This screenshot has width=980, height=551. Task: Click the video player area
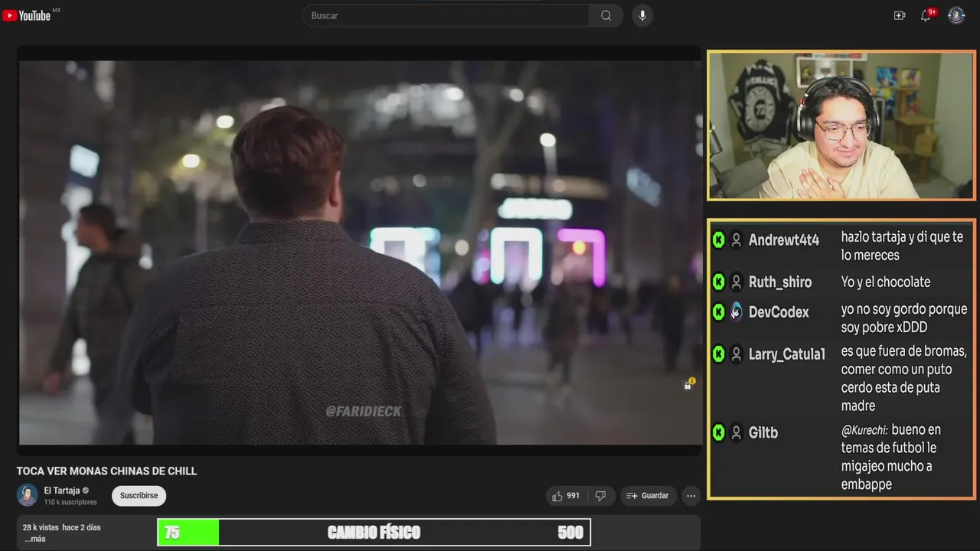[x=359, y=253]
